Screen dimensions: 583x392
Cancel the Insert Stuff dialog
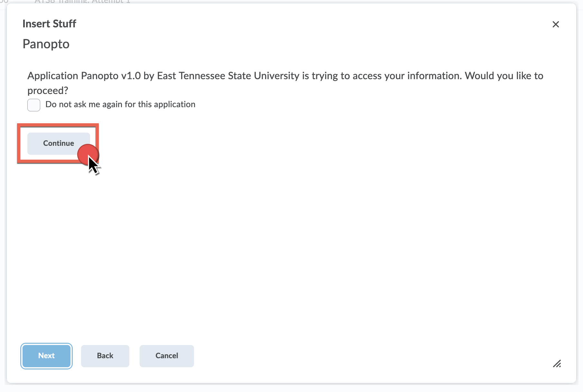(167, 356)
